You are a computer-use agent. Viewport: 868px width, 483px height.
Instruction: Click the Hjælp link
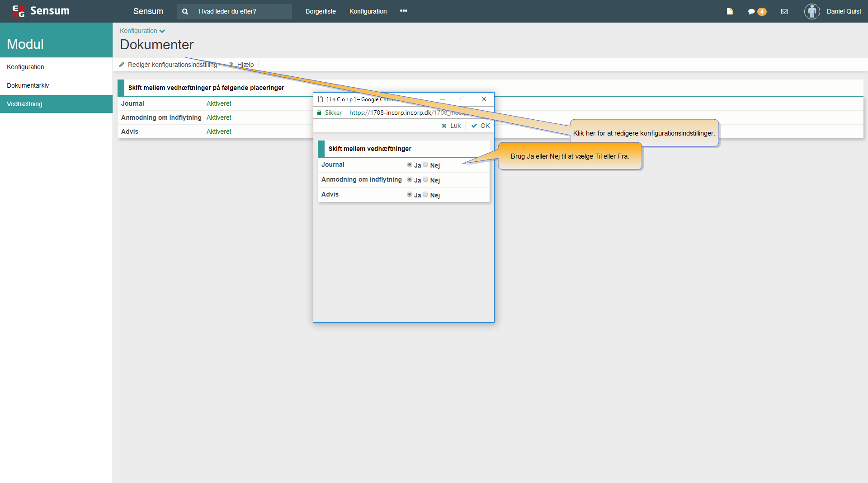click(245, 65)
